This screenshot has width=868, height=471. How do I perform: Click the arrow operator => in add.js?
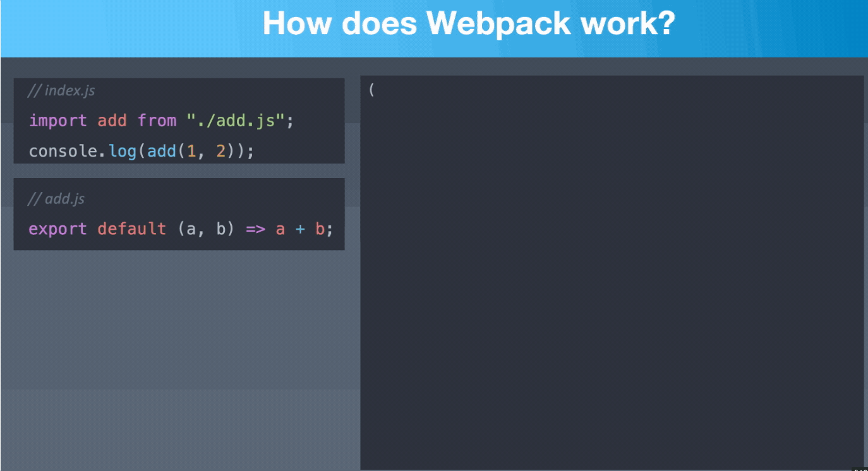255,229
